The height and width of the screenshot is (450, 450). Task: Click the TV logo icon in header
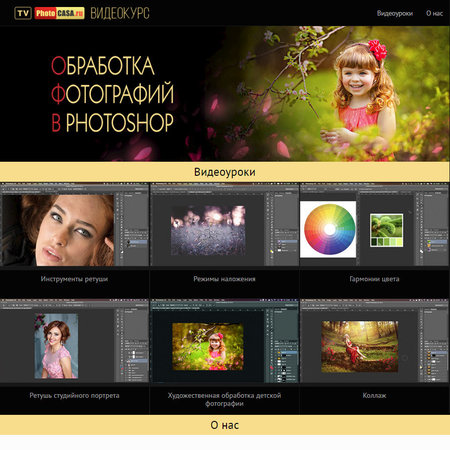[x=23, y=13]
